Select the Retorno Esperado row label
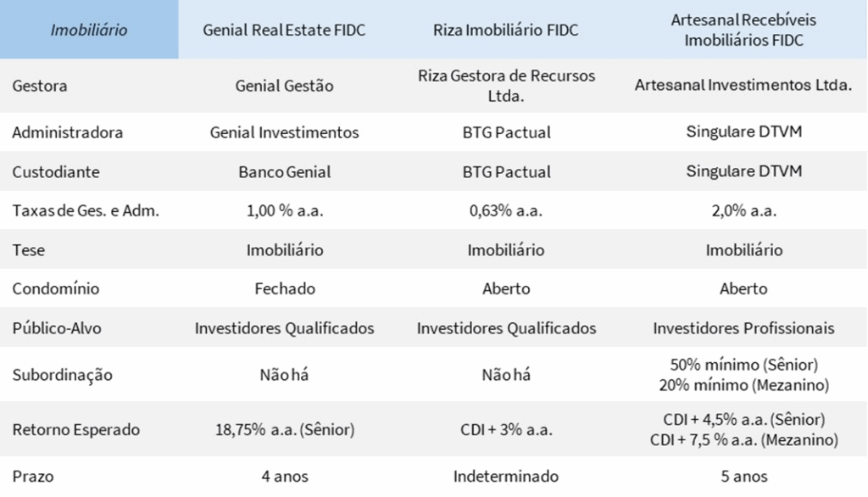The width and height of the screenshot is (868, 497). [x=75, y=429]
